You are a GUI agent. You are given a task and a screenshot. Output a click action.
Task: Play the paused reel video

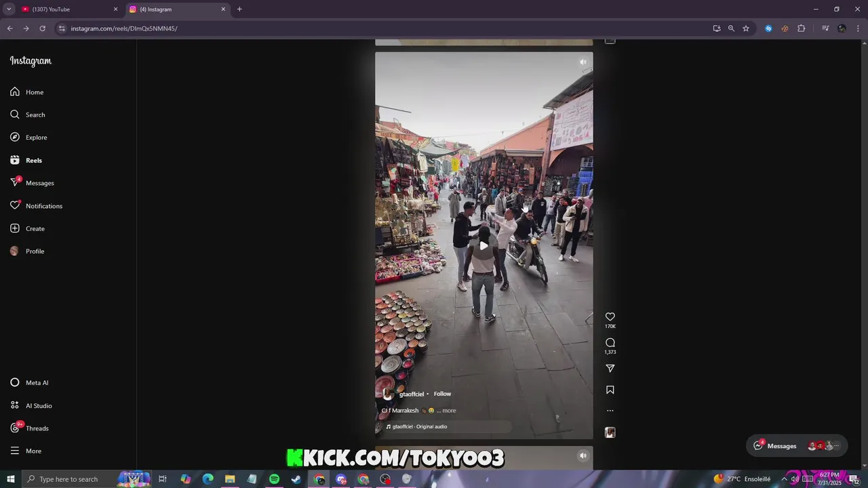click(484, 245)
